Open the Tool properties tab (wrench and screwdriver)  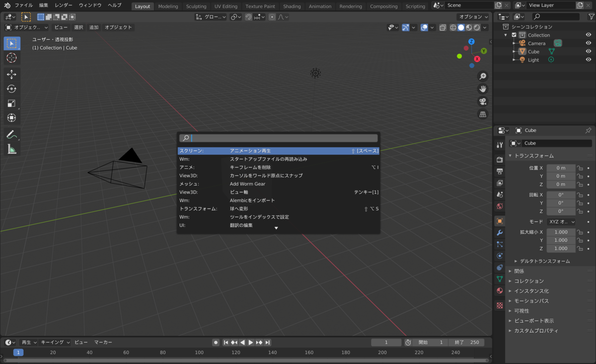(x=500, y=145)
